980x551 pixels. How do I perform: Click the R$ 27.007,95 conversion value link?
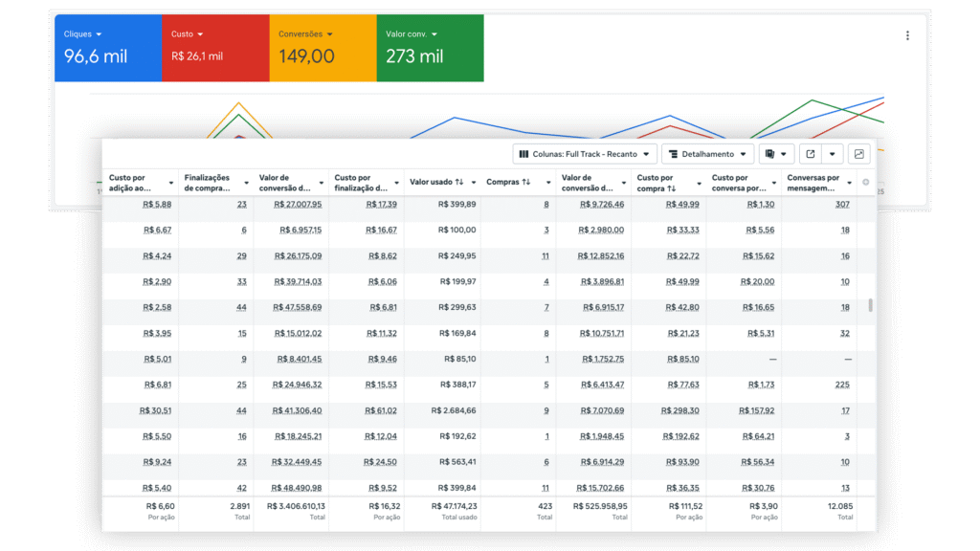pos(298,204)
